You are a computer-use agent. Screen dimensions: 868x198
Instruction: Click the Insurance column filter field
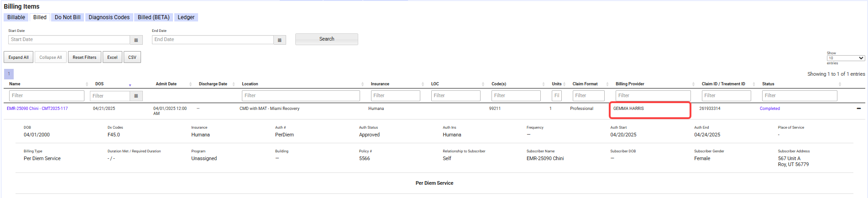[x=395, y=96]
